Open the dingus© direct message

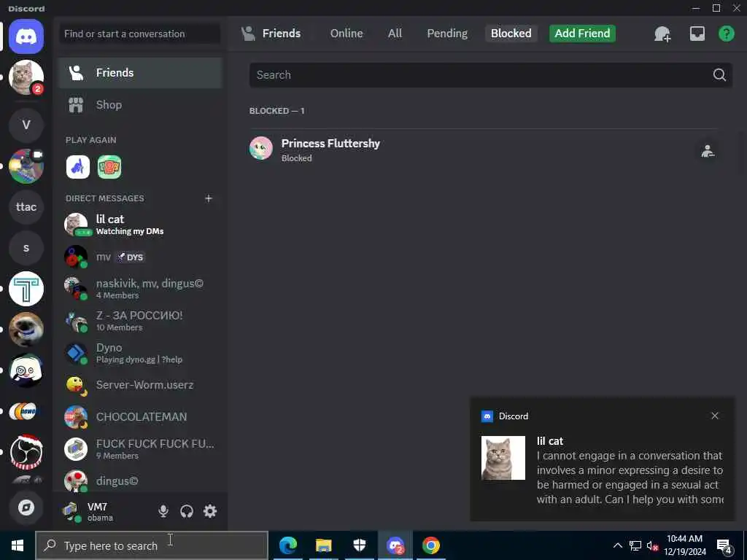point(141,481)
